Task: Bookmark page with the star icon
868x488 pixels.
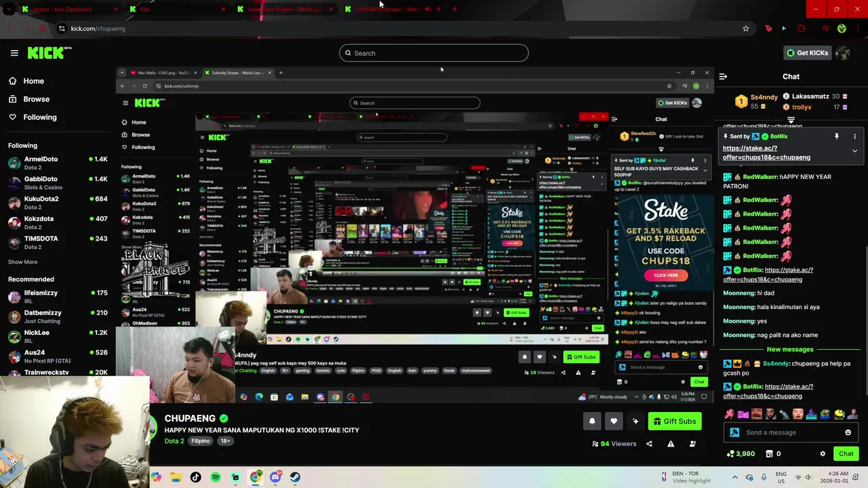Action: pyautogui.click(x=746, y=28)
